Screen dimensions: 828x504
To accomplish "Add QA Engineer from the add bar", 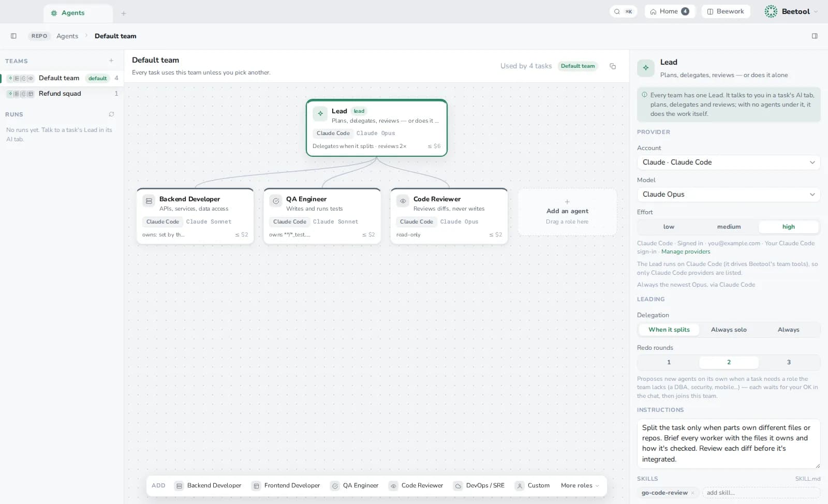I will (x=355, y=485).
